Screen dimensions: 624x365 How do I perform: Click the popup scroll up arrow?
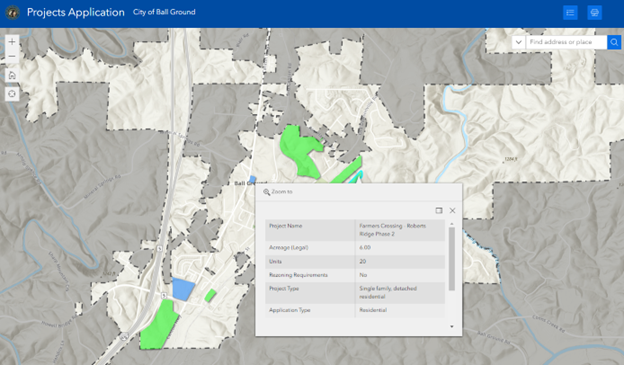452,224
